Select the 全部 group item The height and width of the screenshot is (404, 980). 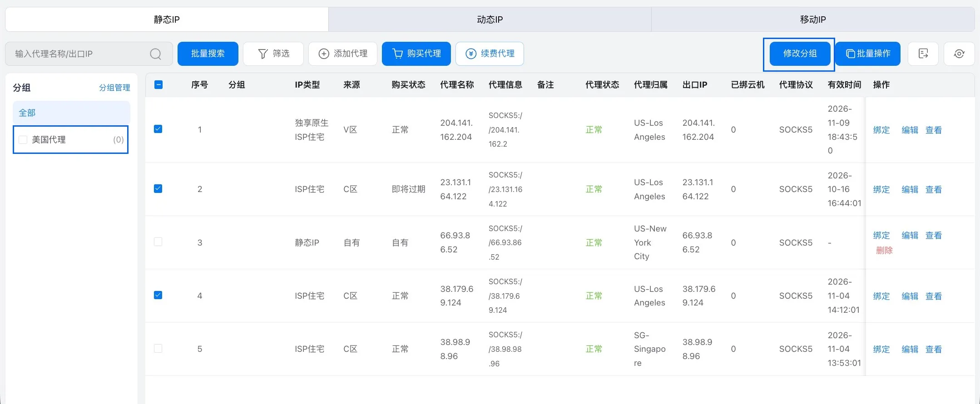71,113
